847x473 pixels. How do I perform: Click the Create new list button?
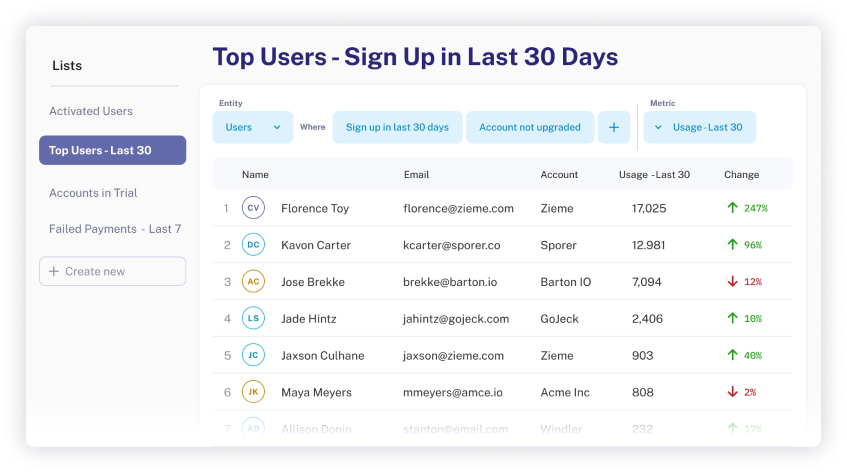(x=112, y=271)
